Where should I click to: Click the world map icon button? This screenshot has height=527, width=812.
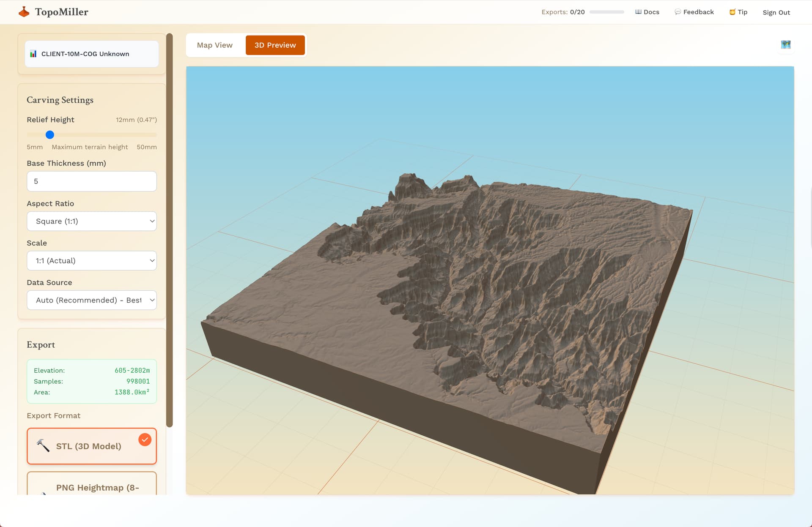(785, 45)
